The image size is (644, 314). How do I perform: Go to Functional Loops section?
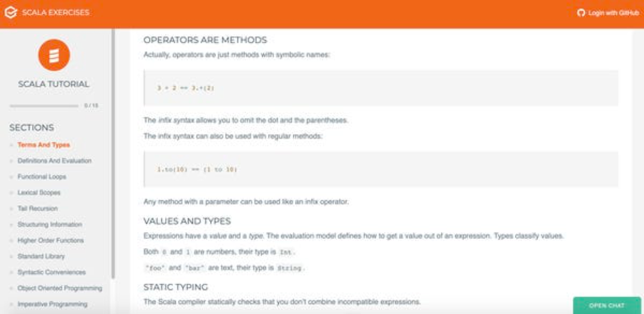[42, 177]
